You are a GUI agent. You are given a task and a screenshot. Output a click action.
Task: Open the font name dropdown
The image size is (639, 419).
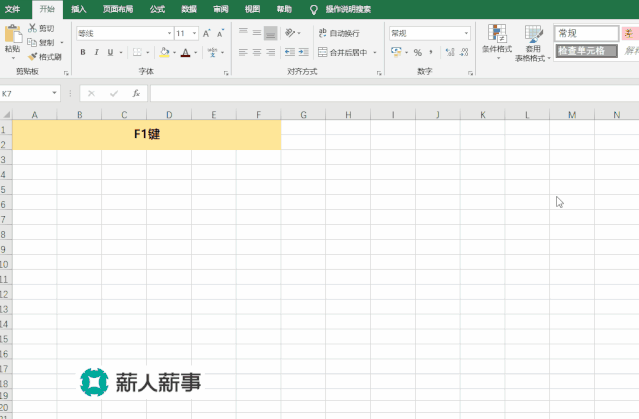tap(170, 33)
